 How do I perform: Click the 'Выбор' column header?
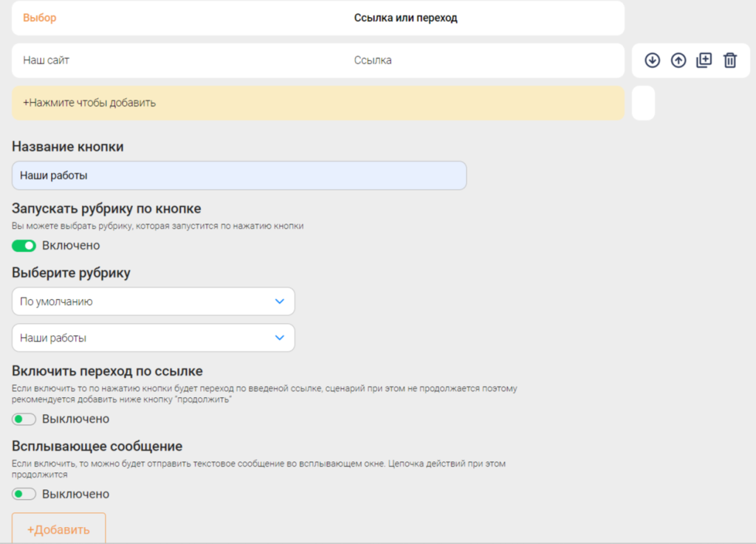(40, 18)
